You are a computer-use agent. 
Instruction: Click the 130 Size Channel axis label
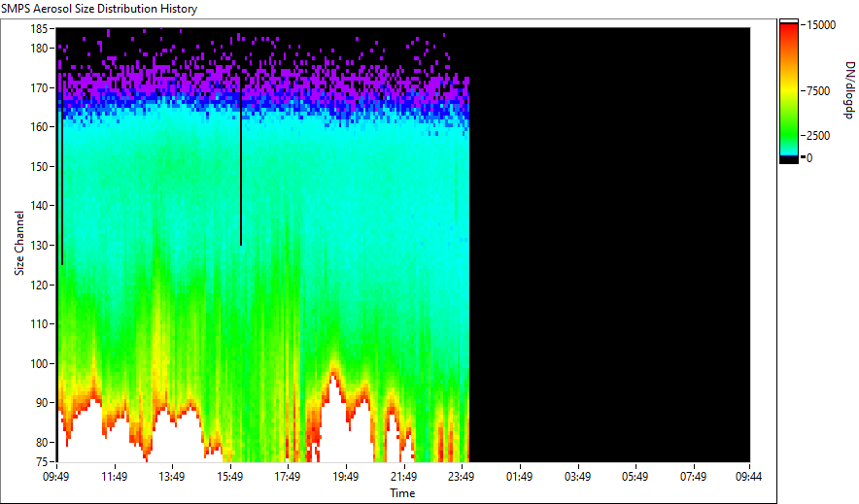pyautogui.click(x=39, y=245)
